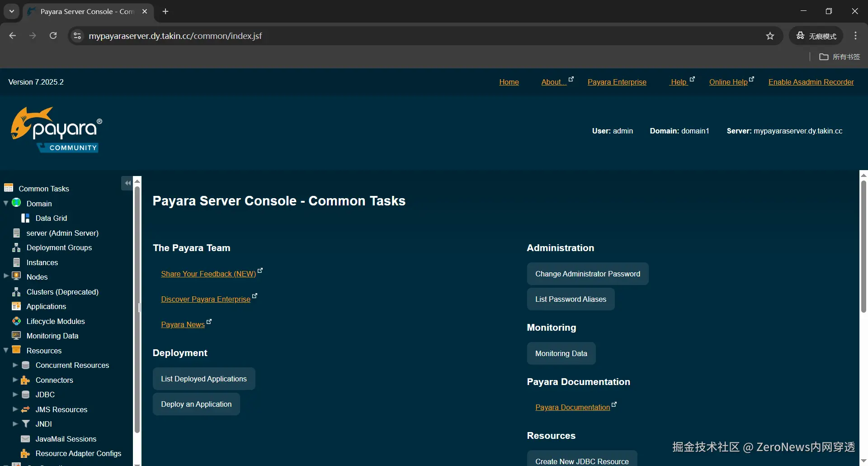
Task: Click the Monitoring Data tree icon
Action: coord(17,336)
